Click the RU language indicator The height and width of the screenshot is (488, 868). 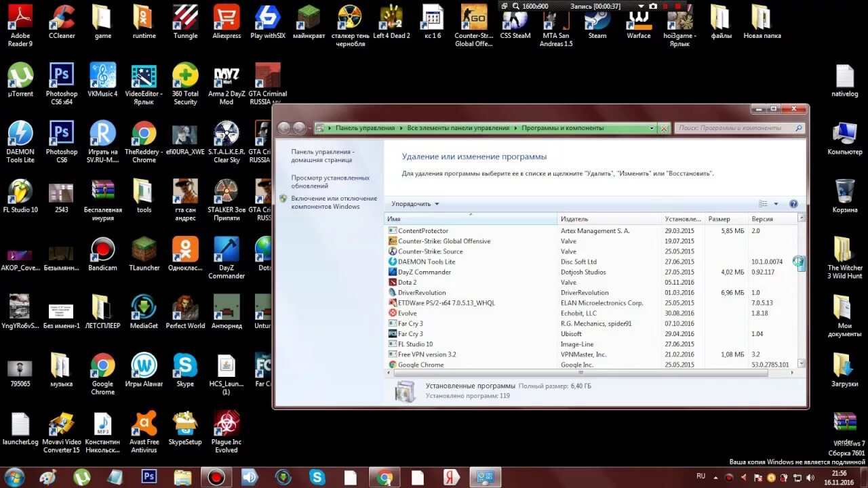701,476
